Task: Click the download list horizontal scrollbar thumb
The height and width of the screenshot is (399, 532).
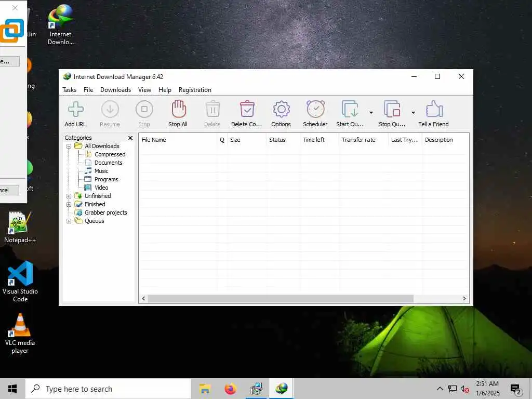Action: pos(281,299)
